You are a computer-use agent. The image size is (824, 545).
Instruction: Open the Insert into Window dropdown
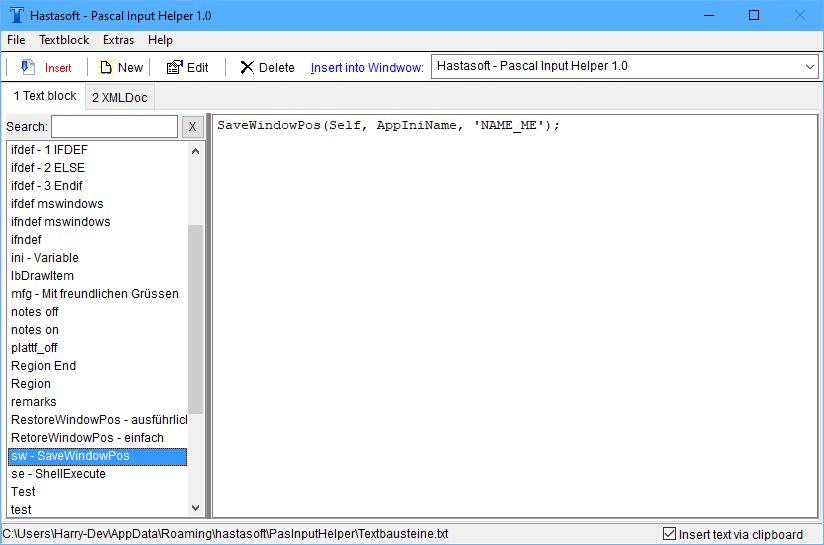pos(809,67)
